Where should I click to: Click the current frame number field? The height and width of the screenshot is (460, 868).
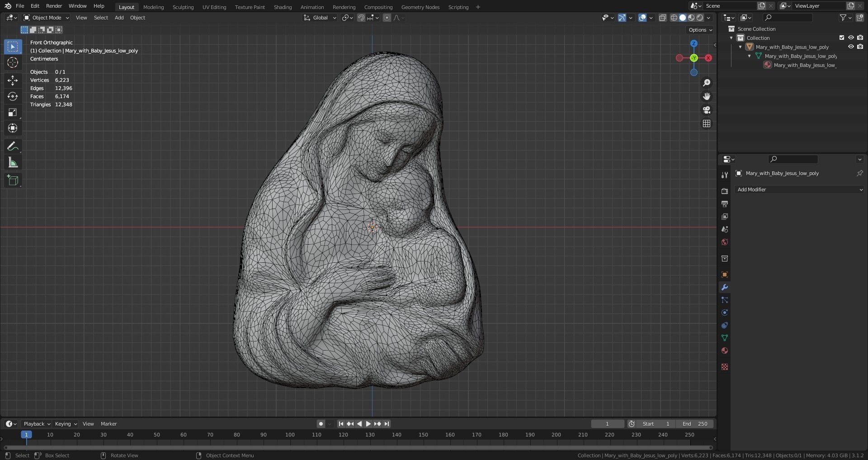click(607, 424)
